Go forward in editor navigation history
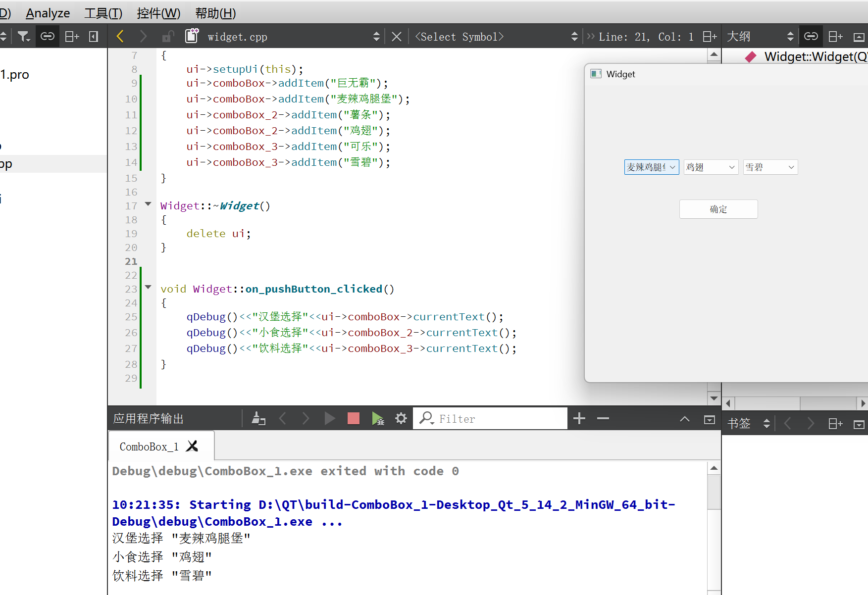The height and width of the screenshot is (595, 868). (x=143, y=36)
